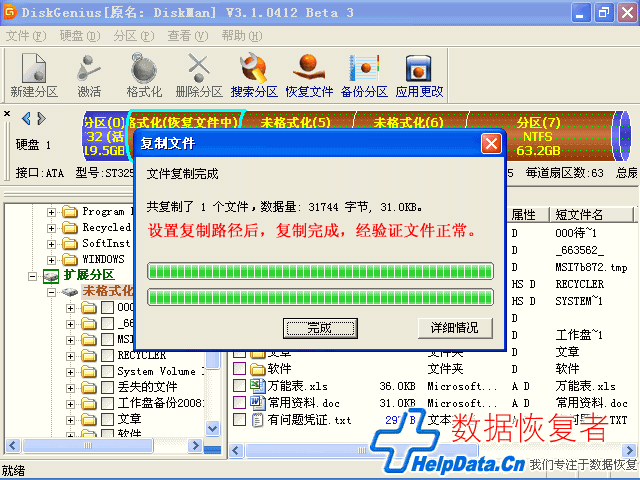Open the 分区(P) menu

(133, 36)
